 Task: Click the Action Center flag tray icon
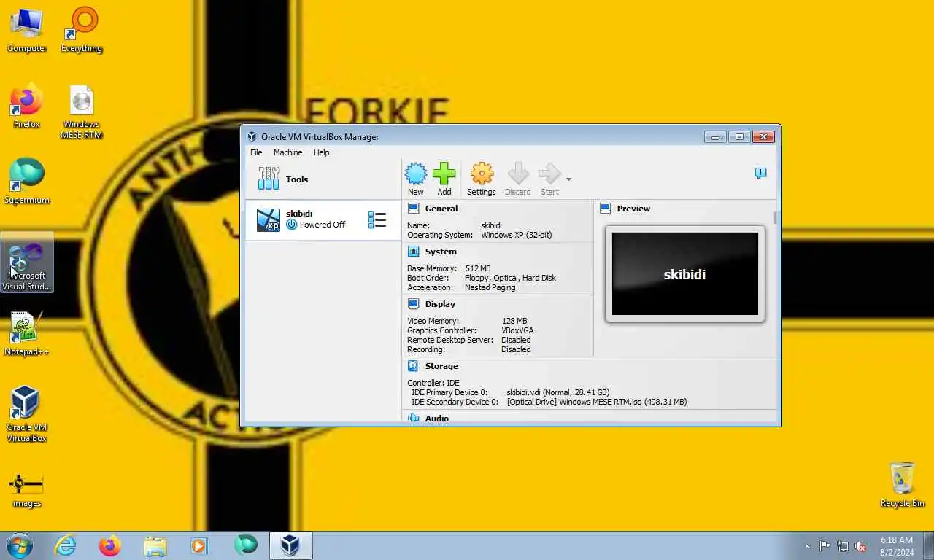tap(825, 545)
